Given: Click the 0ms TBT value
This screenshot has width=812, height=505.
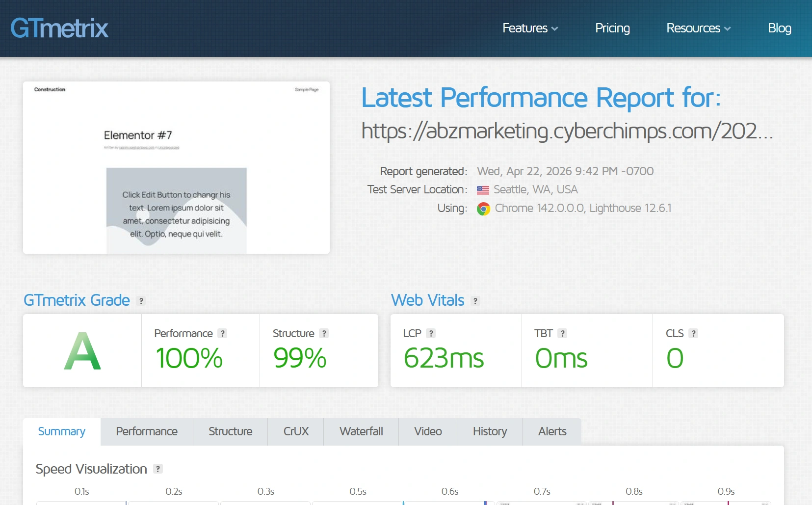Looking at the screenshot, I should pos(561,358).
